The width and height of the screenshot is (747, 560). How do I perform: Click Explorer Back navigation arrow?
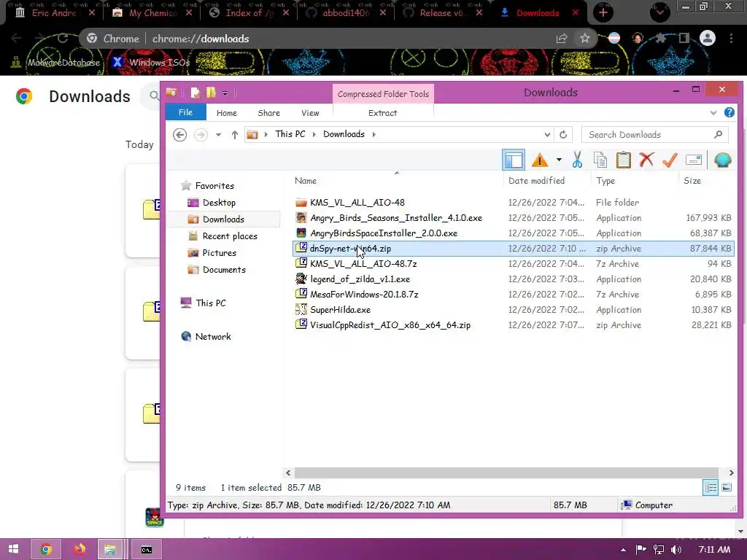179,135
